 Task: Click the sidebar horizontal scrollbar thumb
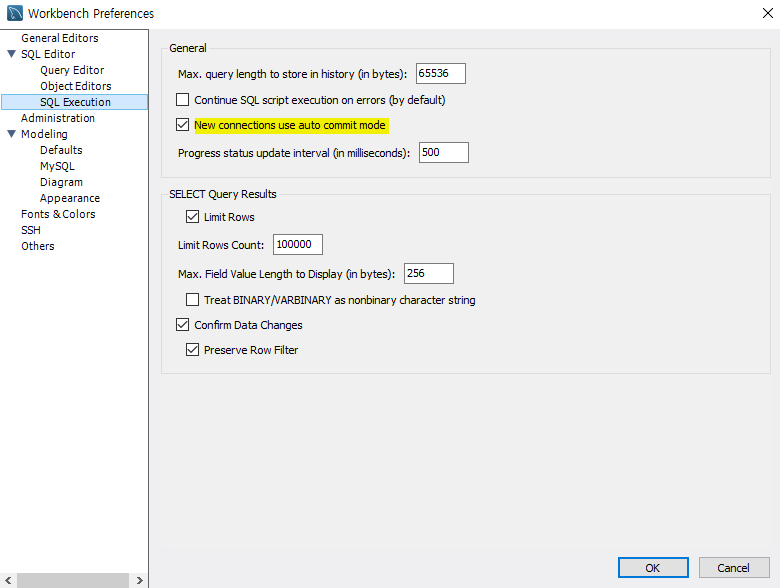[x=73, y=580]
